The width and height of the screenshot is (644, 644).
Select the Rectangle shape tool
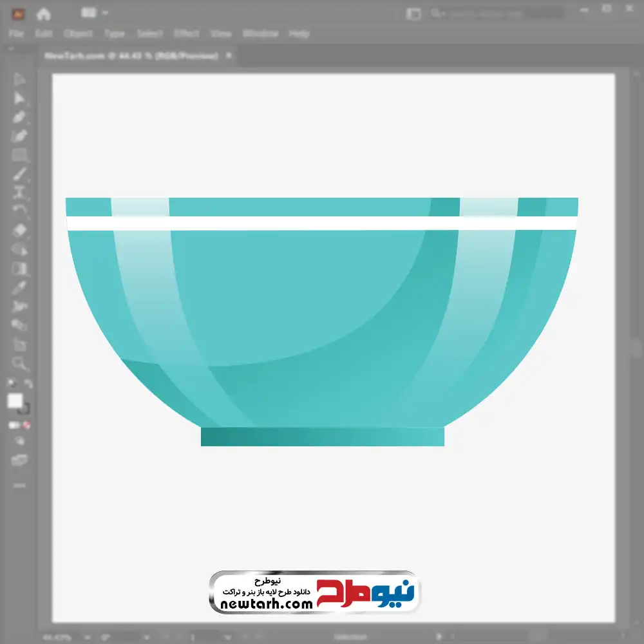click(19, 155)
